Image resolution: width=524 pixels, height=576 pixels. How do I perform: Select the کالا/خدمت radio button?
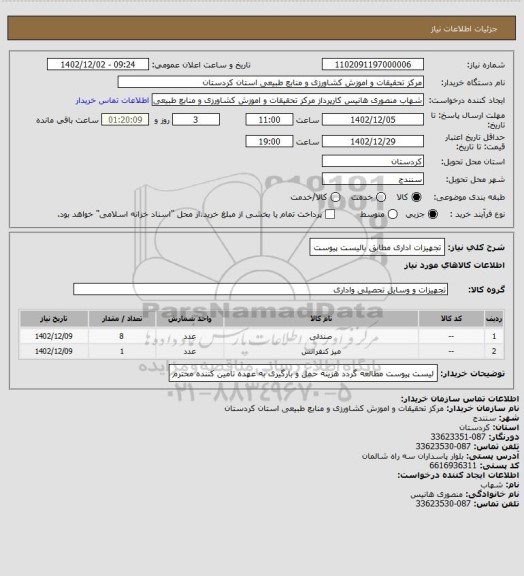click(x=335, y=197)
